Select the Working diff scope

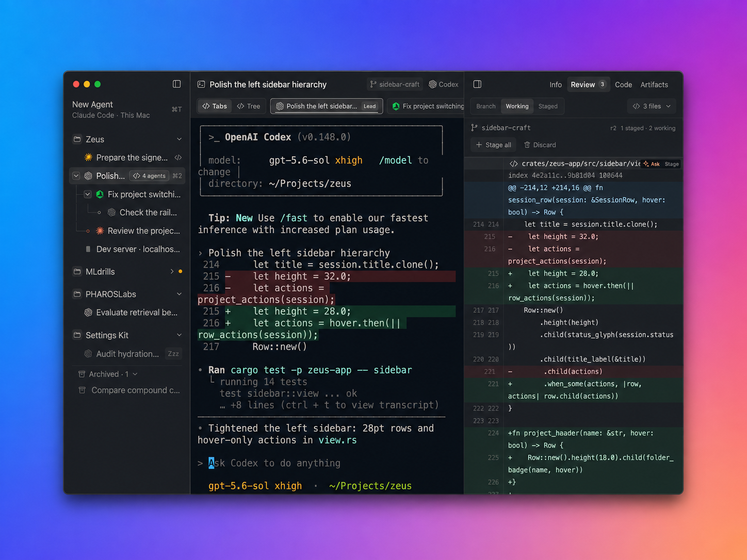point(517,106)
